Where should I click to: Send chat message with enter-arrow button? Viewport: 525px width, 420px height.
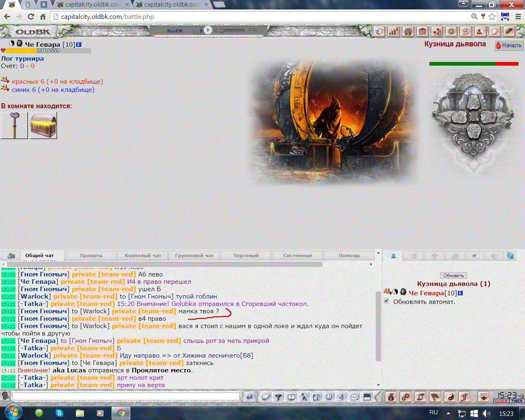(x=249, y=397)
